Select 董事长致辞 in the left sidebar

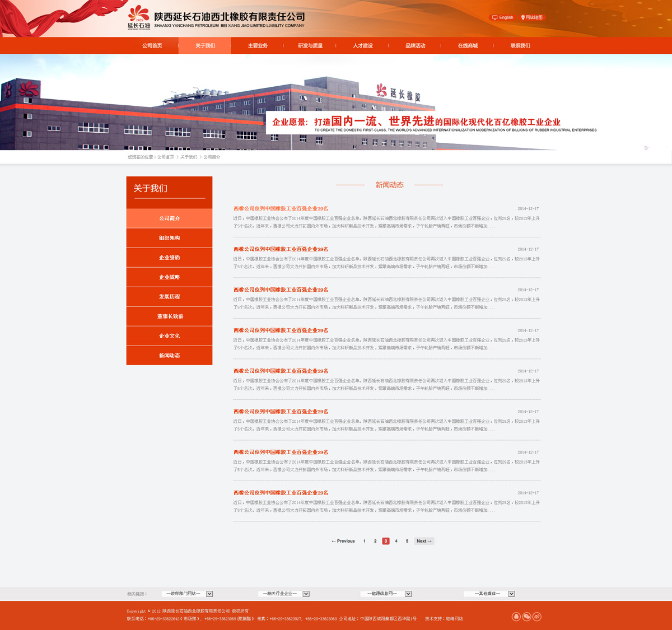click(x=169, y=316)
